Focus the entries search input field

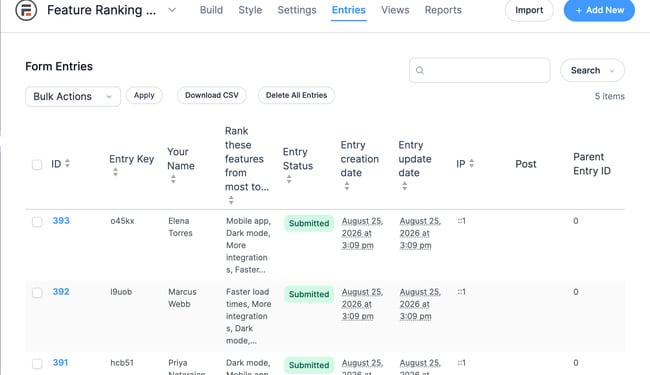click(480, 70)
